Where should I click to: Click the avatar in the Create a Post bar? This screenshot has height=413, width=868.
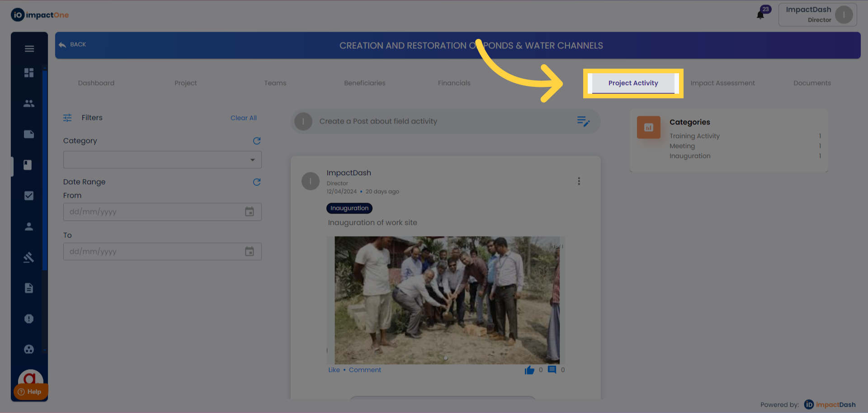[x=303, y=121]
